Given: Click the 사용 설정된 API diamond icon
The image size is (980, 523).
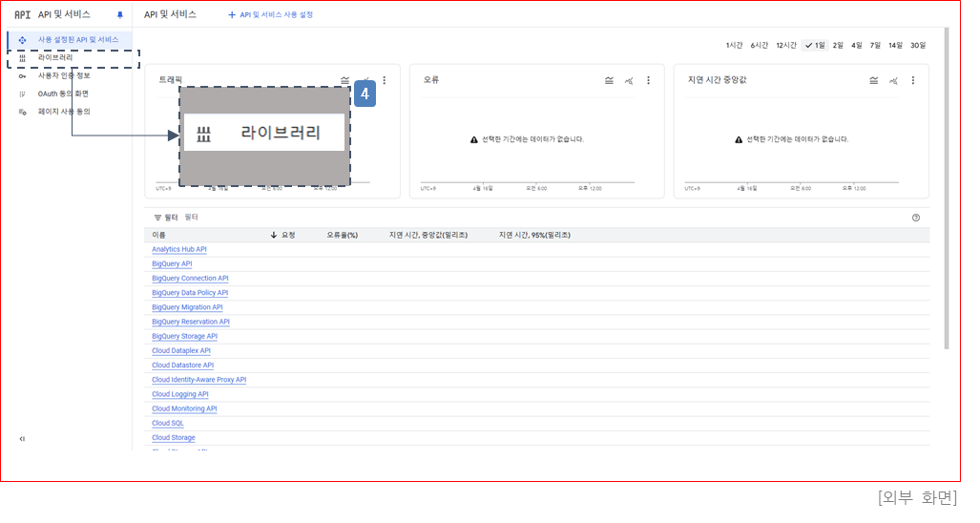Looking at the screenshot, I should pyautogui.click(x=23, y=40).
